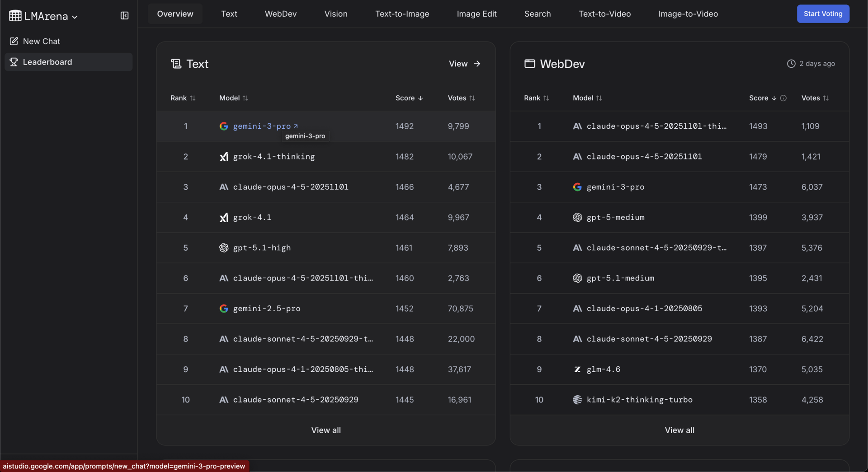The height and width of the screenshot is (472, 868).
Task: Click the OpenAI icon beside gpt-5.1-medium
Action: pos(577,278)
